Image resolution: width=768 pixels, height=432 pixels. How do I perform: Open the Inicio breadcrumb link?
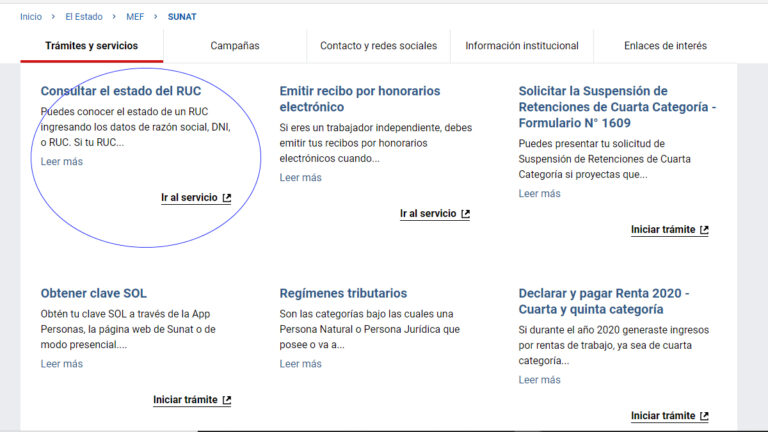pyautogui.click(x=31, y=17)
